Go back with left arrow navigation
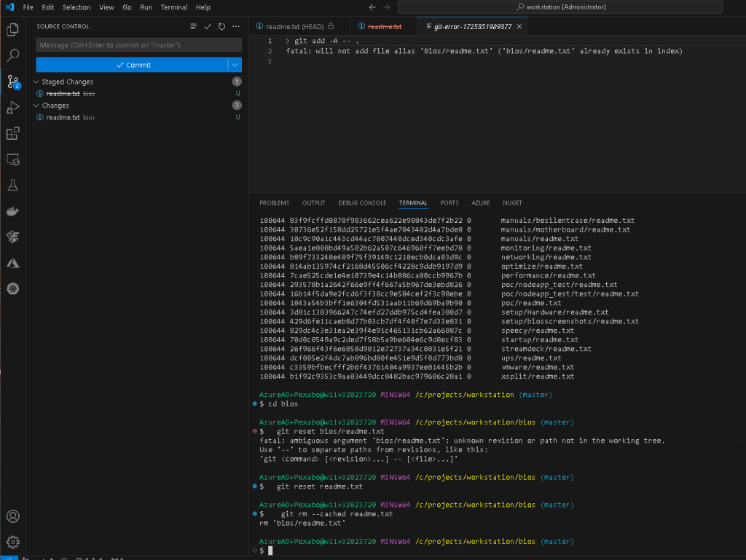This screenshot has height=560, width=746. pos(372,7)
